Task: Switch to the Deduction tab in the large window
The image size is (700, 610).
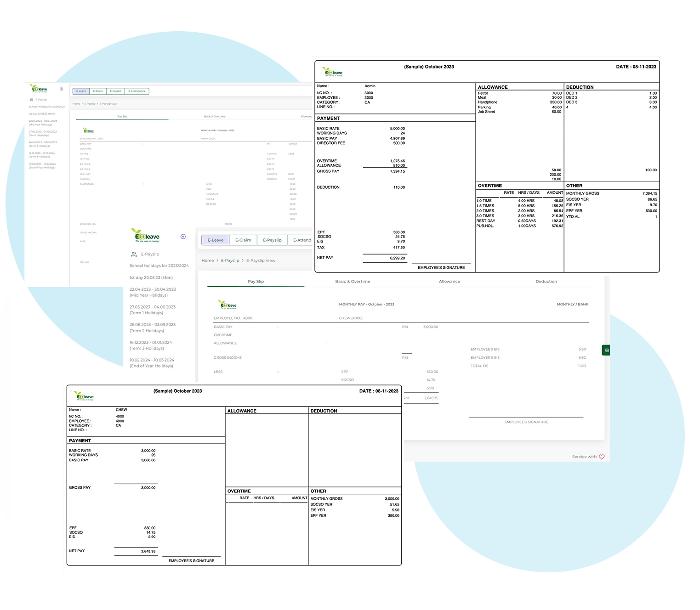Action: click(x=546, y=281)
